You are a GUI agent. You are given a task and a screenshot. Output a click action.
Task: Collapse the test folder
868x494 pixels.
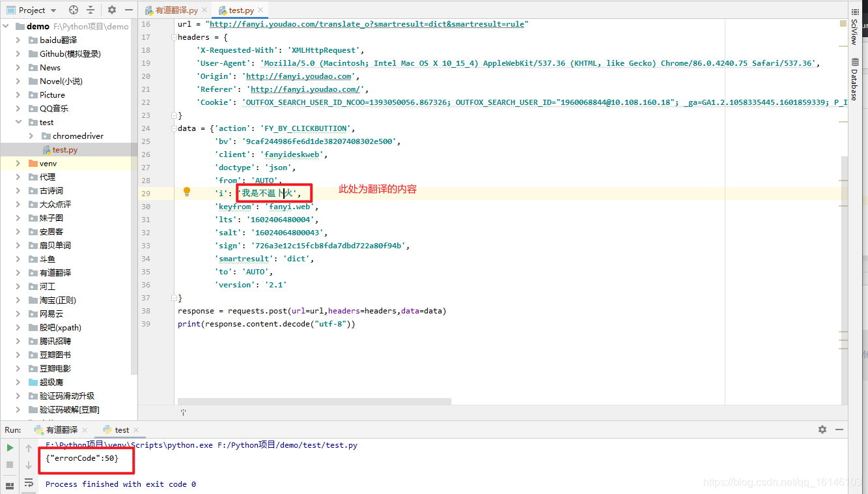pyautogui.click(x=18, y=123)
